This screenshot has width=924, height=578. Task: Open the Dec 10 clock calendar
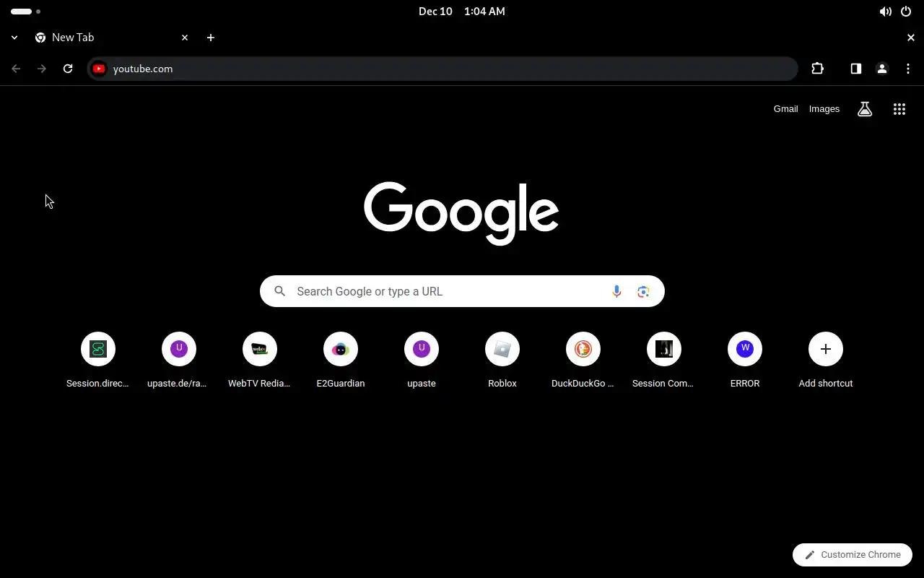(x=462, y=12)
